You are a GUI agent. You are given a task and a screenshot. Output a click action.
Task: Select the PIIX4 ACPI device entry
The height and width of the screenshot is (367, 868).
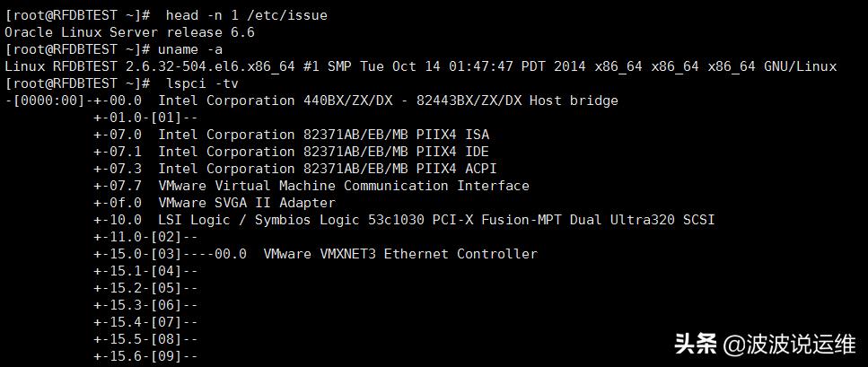[x=328, y=169]
